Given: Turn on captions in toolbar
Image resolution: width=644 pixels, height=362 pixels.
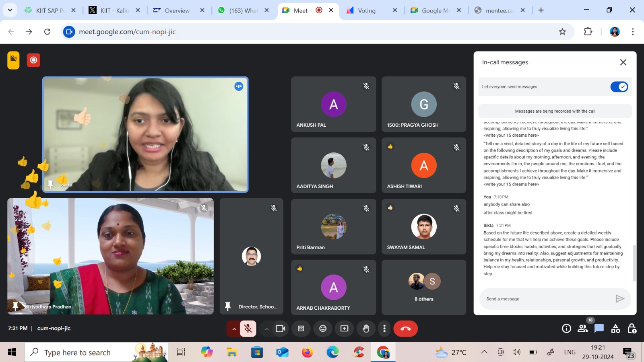Looking at the screenshot, I should coord(301,329).
